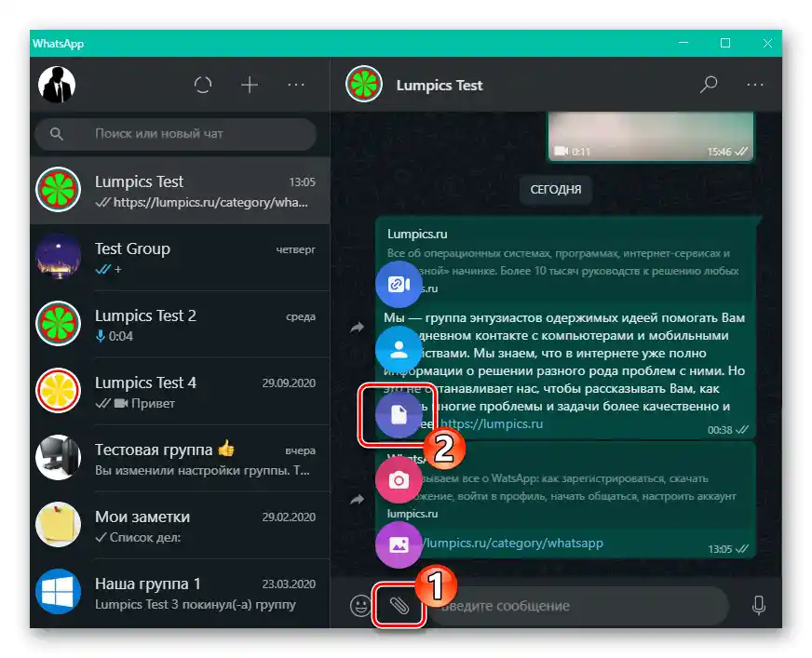Click the Мои заметки sticky note avatar
812x658 pixels.
tap(58, 524)
